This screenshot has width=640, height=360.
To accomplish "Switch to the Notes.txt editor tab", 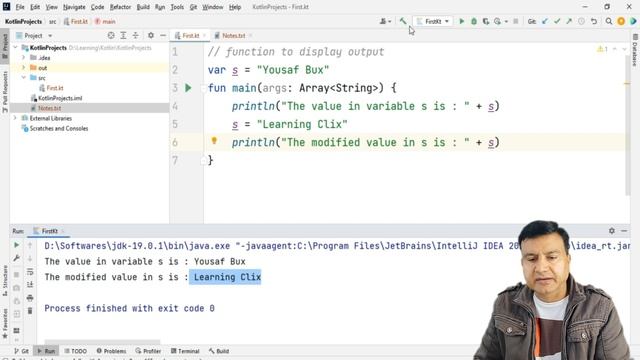I will point(233,36).
